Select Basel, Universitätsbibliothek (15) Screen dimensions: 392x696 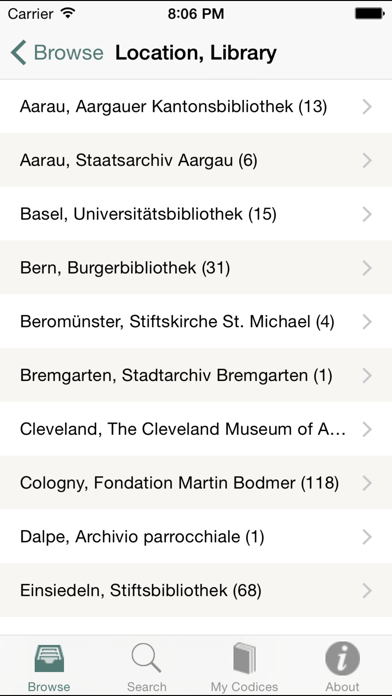pos(196,214)
